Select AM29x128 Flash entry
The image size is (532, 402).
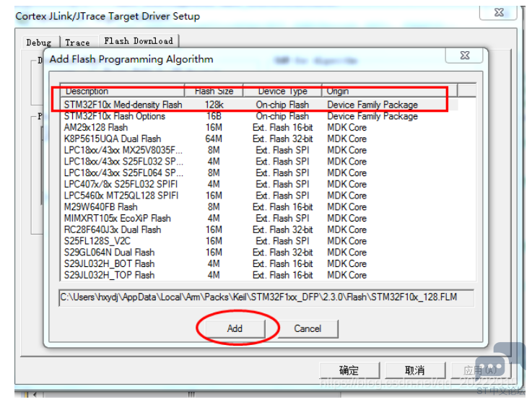point(260,127)
